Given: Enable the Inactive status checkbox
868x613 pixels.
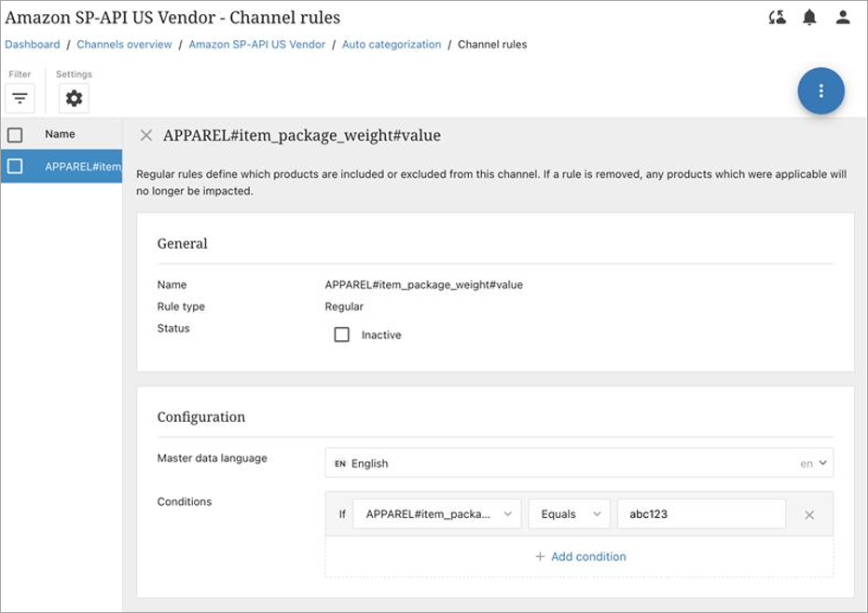Looking at the screenshot, I should point(342,334).
